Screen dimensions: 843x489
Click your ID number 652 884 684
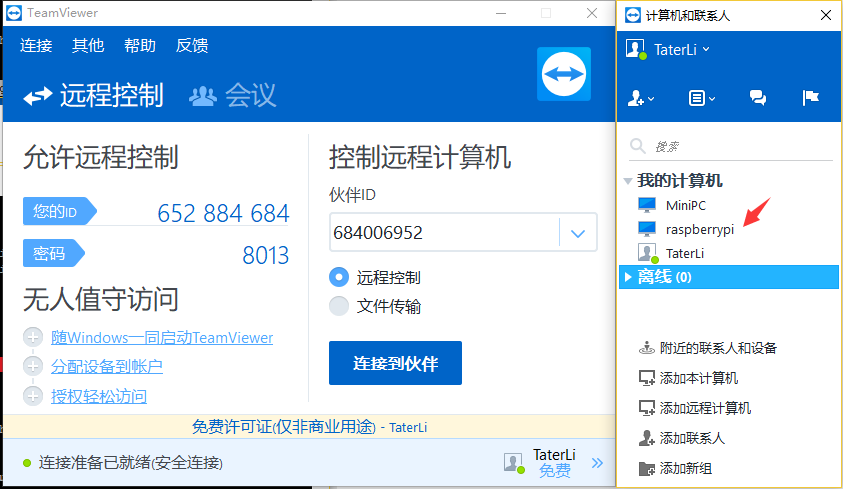[223, 213]
